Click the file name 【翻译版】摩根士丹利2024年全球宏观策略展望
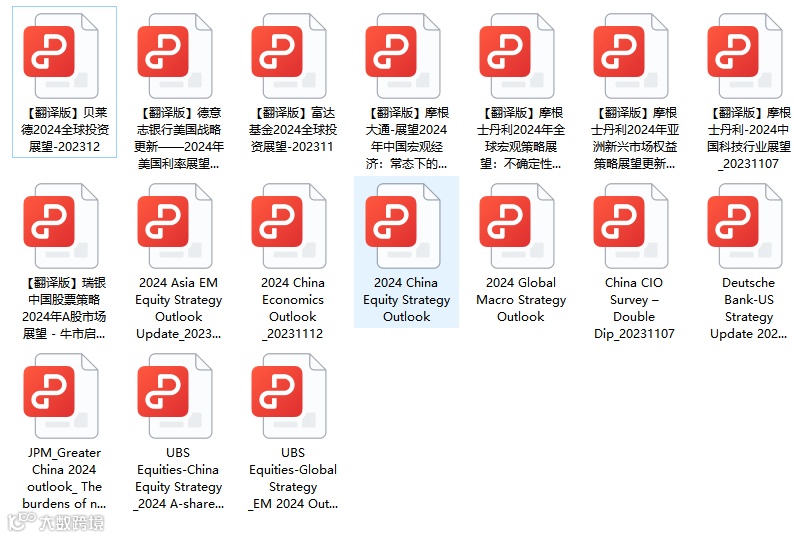Screen dimensions: 796x538 pyautogui.click(x=521, y=138)
